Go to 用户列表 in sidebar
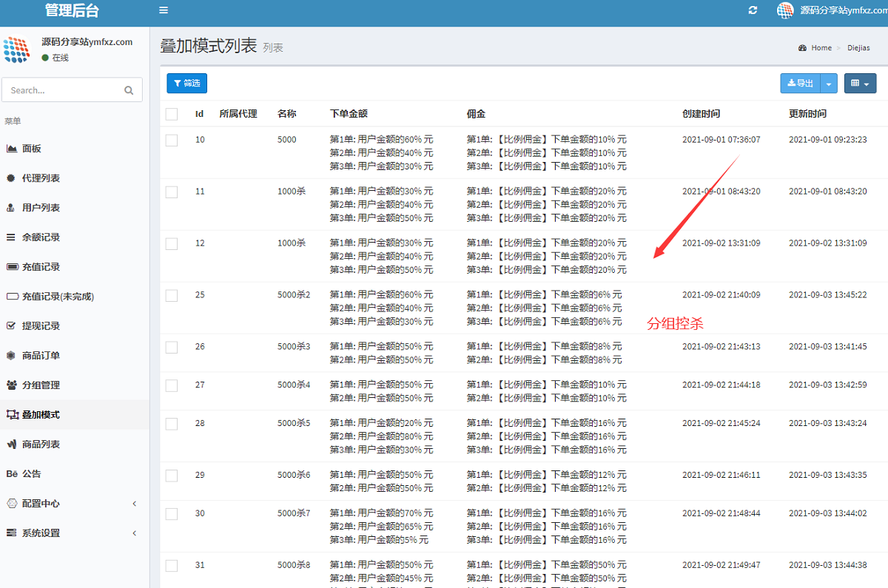 (x=41, y=208)
